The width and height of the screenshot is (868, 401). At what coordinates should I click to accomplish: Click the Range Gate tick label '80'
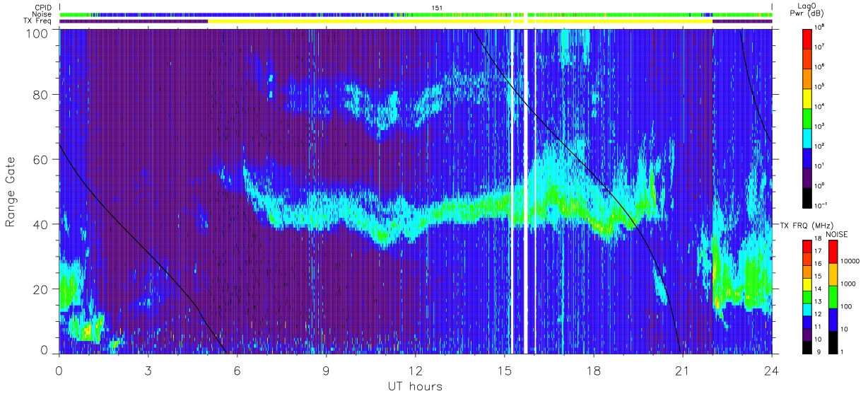(42, 94)
